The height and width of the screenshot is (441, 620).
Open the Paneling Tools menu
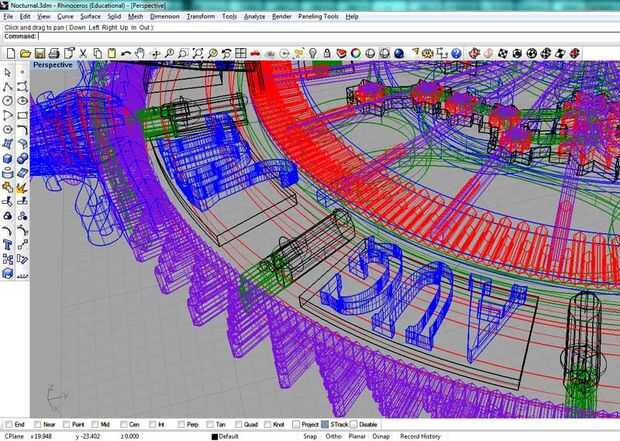pyautogui.click(x=319, y=17)
